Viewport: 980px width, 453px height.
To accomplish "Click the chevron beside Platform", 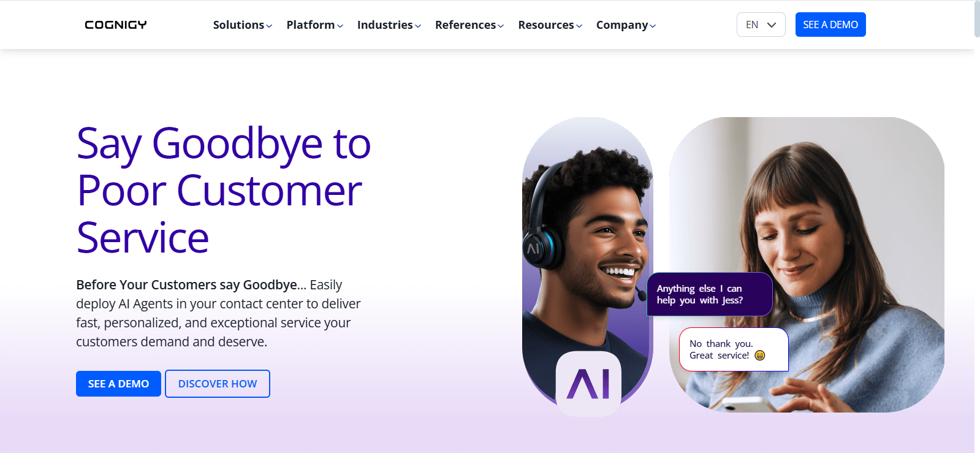I will pyautogui.click(x=340, y=26).
